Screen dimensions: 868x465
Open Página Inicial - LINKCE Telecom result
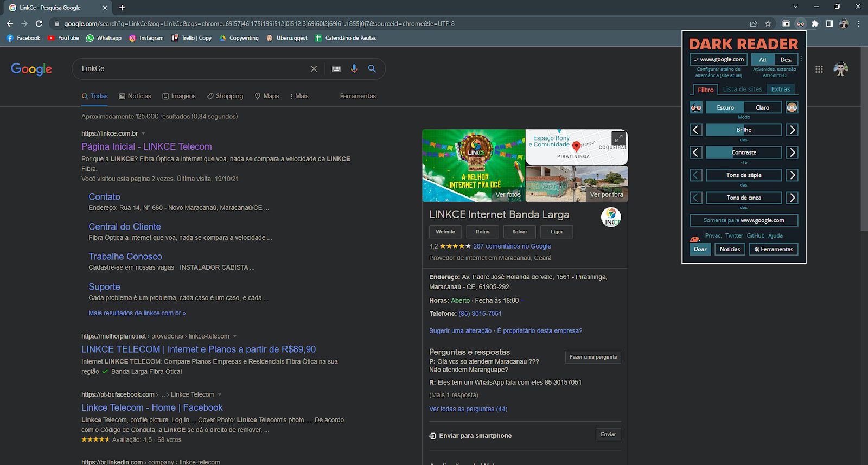[x=146, y=146]
